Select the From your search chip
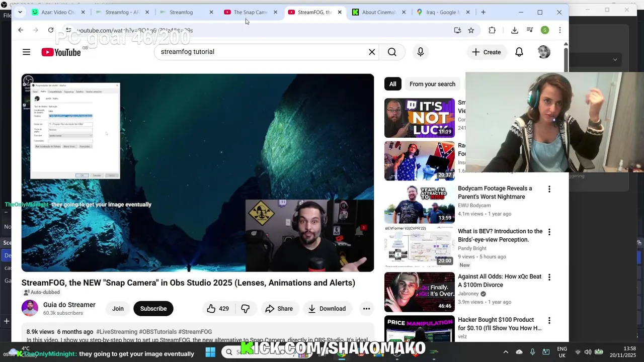Image resolution: width=644 pixels, height=362 pixels. 432,84
